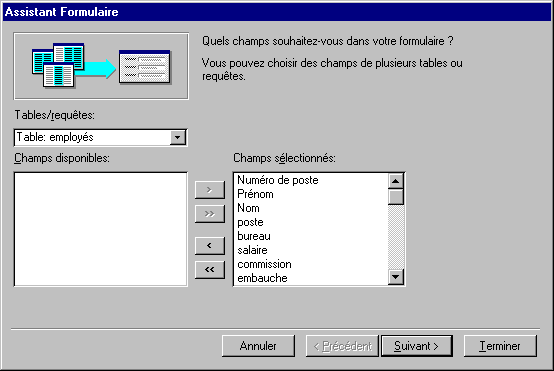Screen dimensions: 554x371
Task: Click inside the empty Champs disponibles list
Action: (100, 229)
